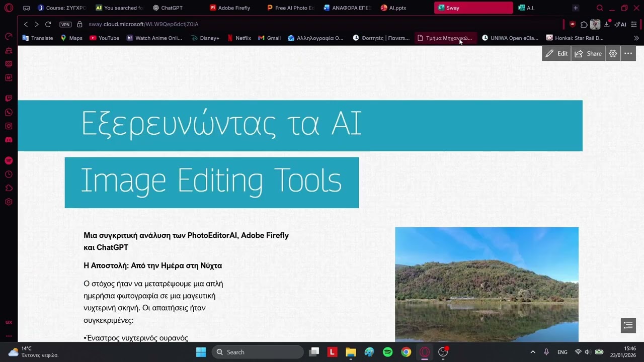Open the Disney+ bookmark
Viewport: 644px width, 362px height.
coord(205,38)
